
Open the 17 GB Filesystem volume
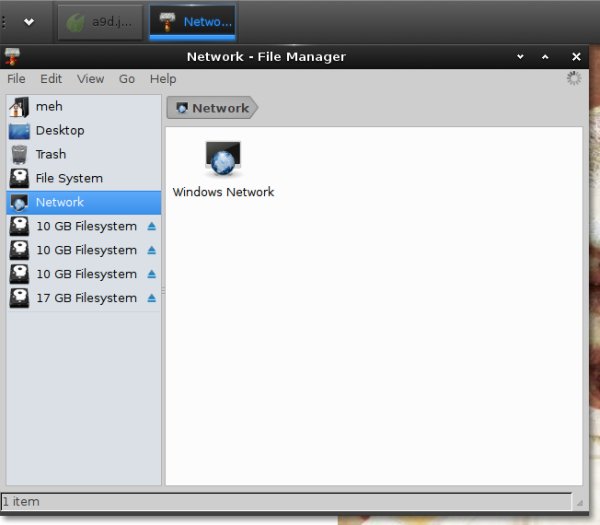pos(85,298)
